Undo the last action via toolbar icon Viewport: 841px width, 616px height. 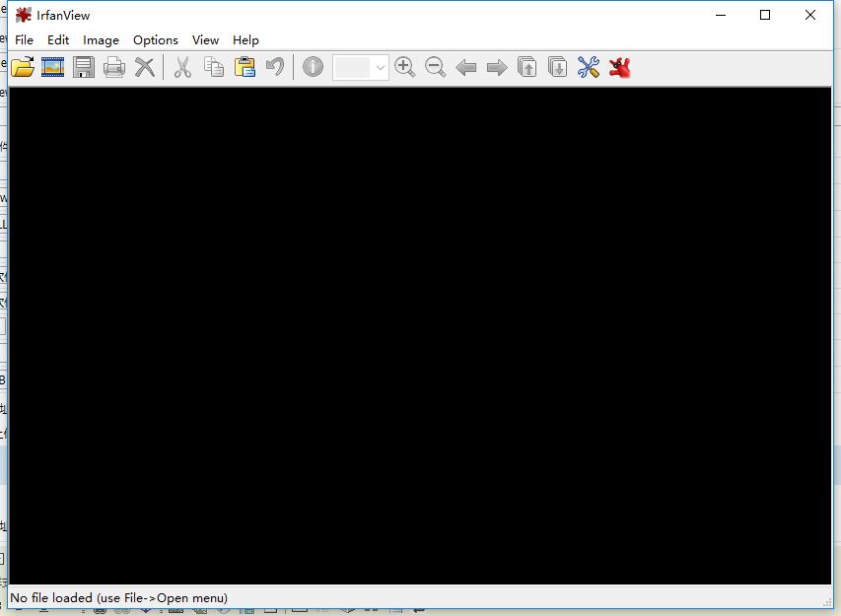274,67
